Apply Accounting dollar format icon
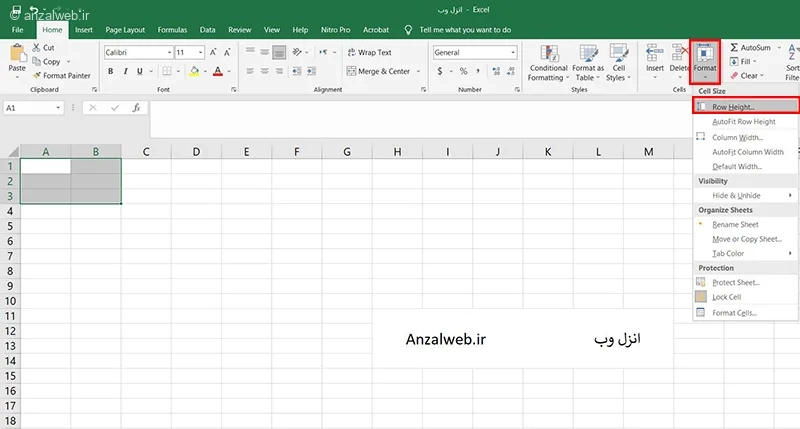 coord(440,71)
